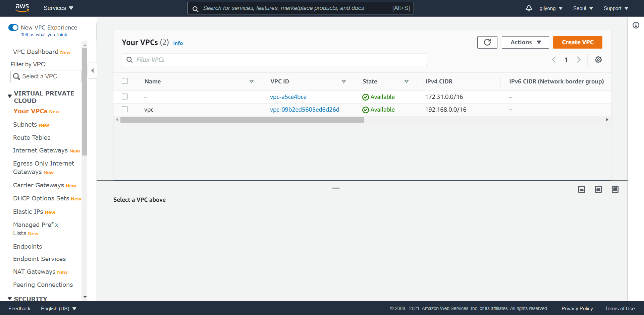
Task: Collapse the Virtual Private Cloud section
Action: coord(10,97)
